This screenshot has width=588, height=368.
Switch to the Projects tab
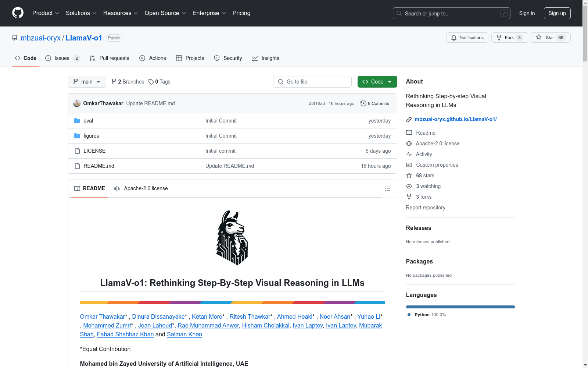pyautogui.click(x=190, y=58)
